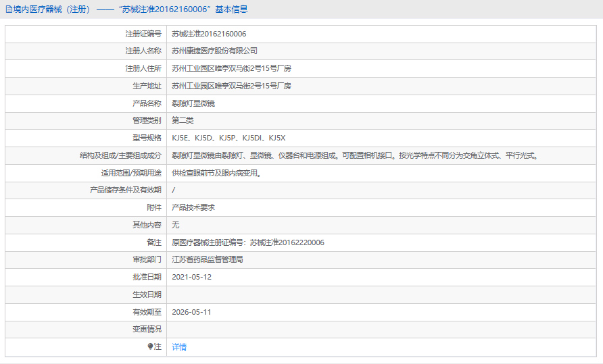
Task: Click management class value 第二类
Action: tap(183, 120)
